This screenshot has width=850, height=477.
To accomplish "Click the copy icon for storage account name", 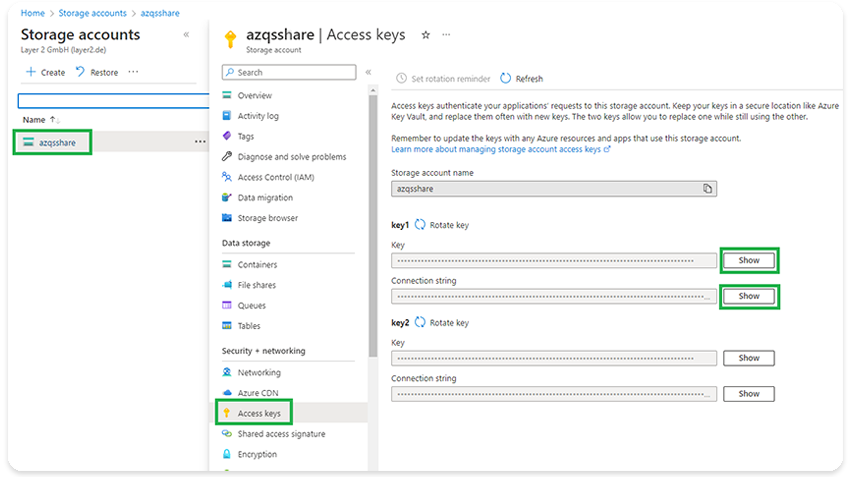I will 707,188.
